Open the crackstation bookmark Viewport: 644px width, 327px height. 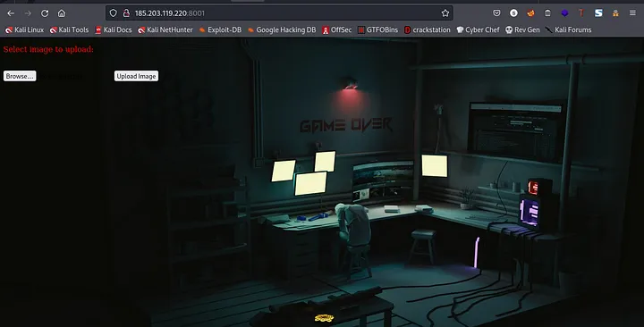[x=428, y=30]
